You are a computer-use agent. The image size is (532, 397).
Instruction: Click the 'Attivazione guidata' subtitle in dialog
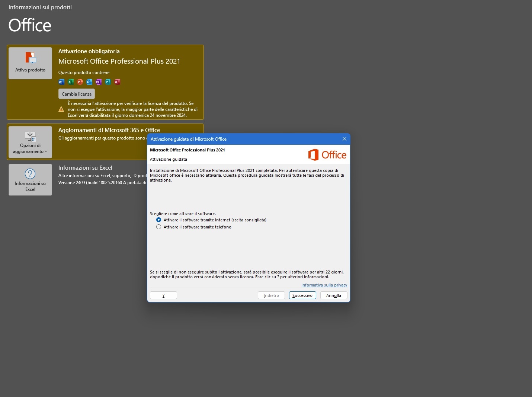click(169, 159)
